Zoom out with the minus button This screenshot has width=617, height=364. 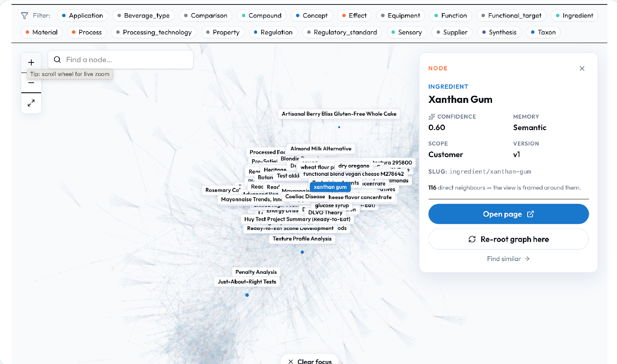click(31, 83)
